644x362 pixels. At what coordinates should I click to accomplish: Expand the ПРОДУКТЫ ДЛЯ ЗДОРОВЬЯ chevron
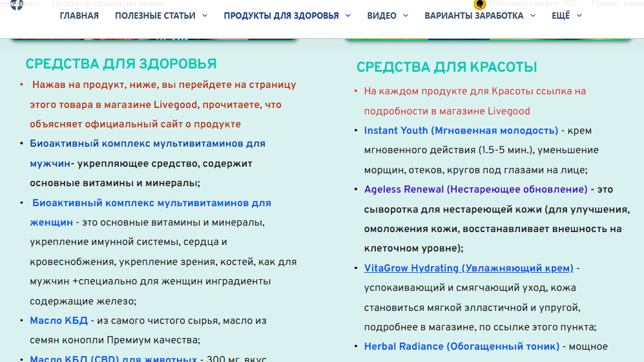coord(348,16)
